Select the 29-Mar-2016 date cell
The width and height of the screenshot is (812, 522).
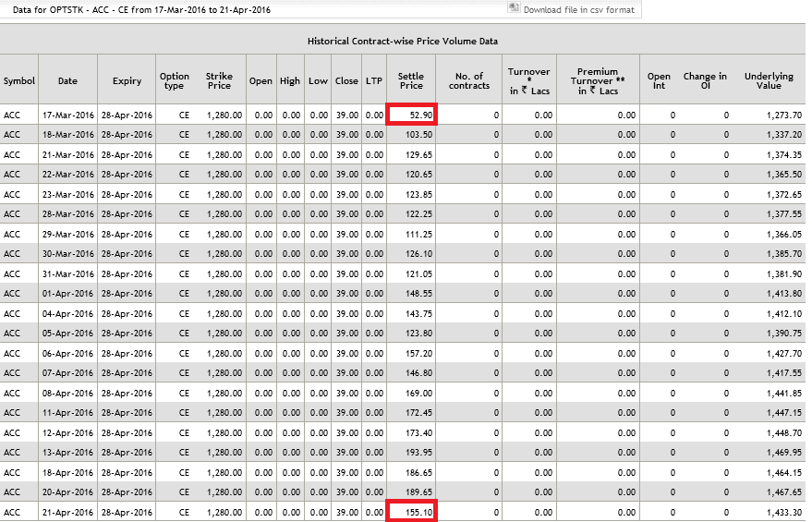coord(67,235)
